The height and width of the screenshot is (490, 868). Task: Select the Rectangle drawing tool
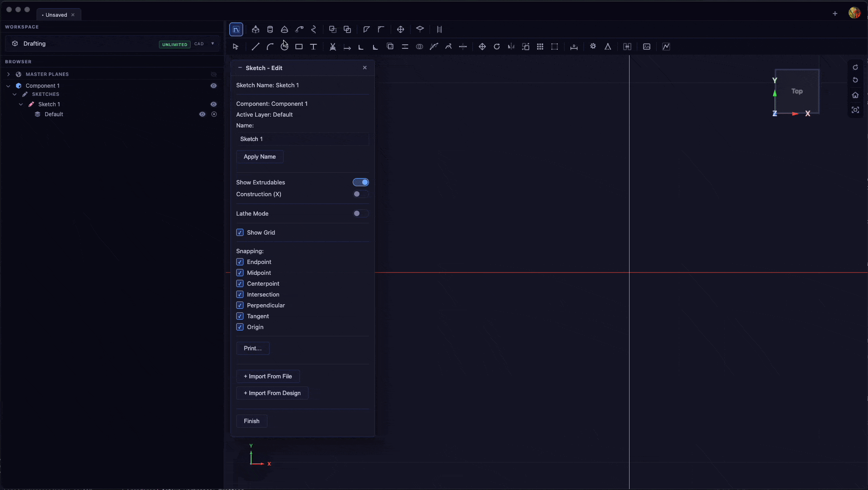click(299, 47)
